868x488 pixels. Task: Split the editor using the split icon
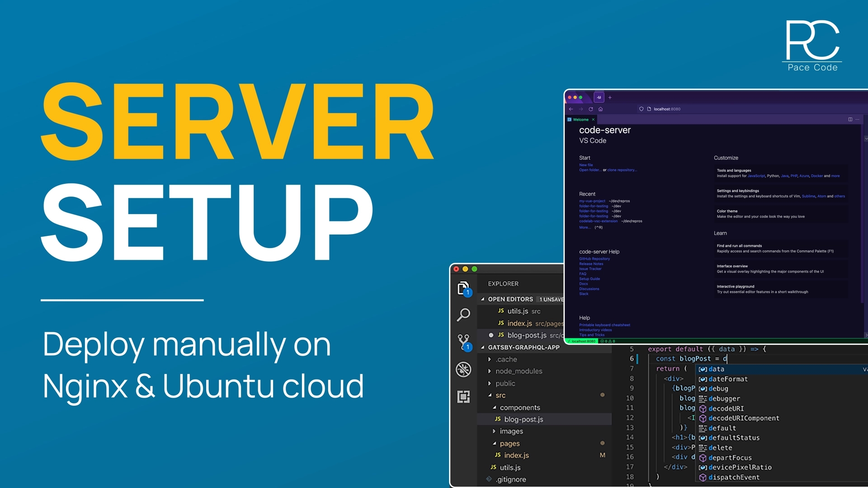point(850,119)
